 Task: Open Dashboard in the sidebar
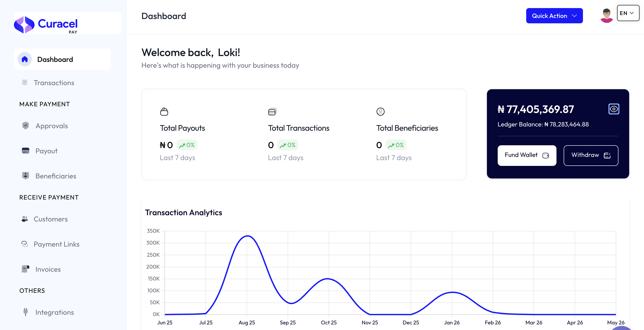[x=62, y=59]
